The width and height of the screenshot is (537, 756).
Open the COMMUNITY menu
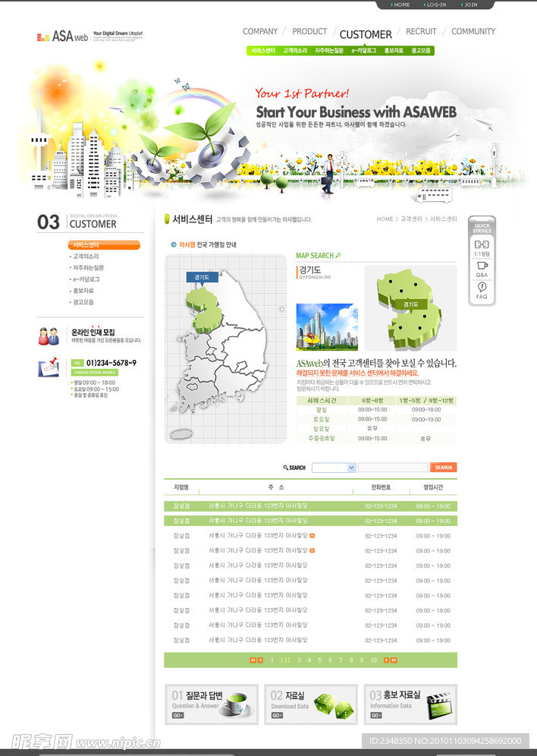tap(473, 31)
